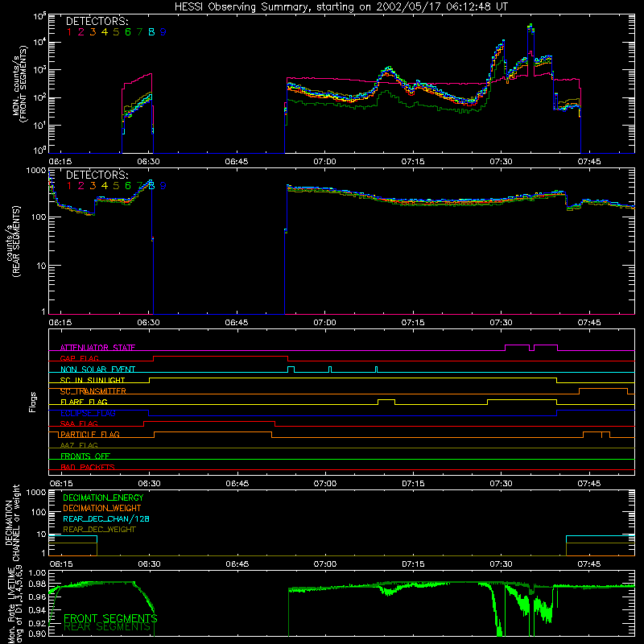This screenshot has height=644, width=644.
Task: Click the 100 value on rear segments axis
Action: pos(38,217)
